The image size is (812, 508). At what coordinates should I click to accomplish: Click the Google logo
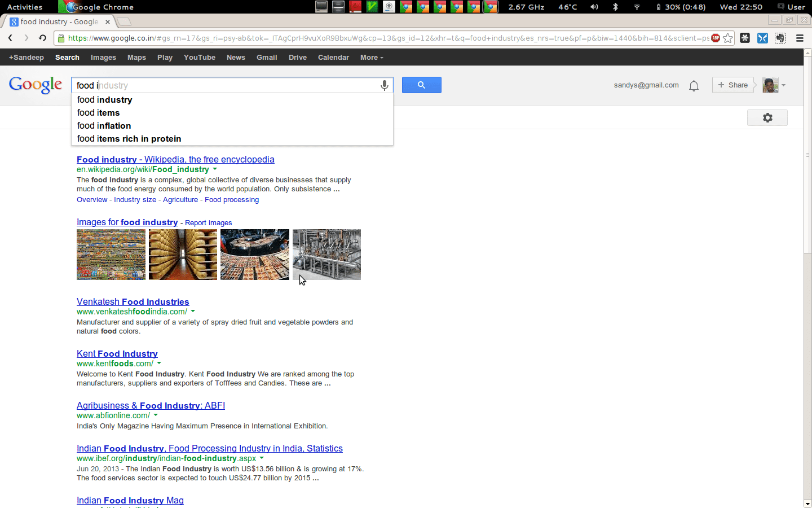[x=36, y=85]
